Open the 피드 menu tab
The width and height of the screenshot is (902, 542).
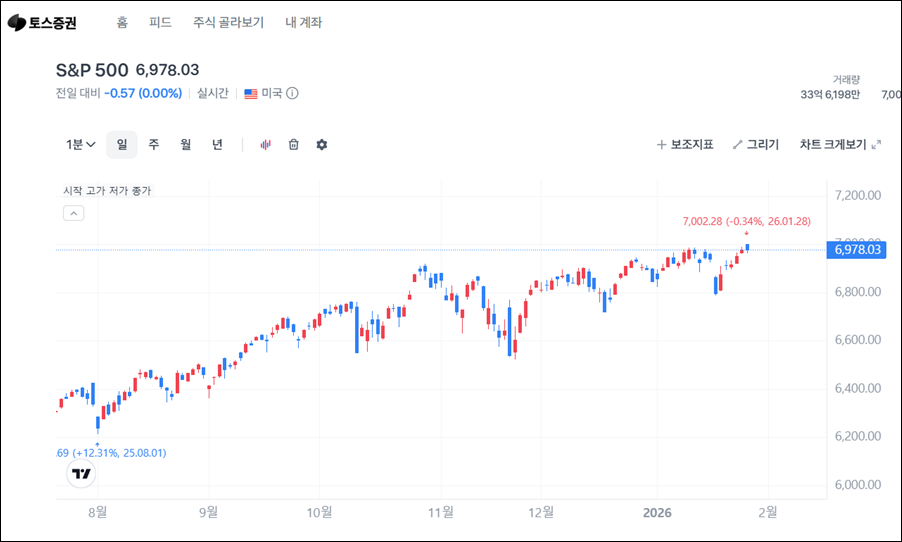click(x=160, y=22)
